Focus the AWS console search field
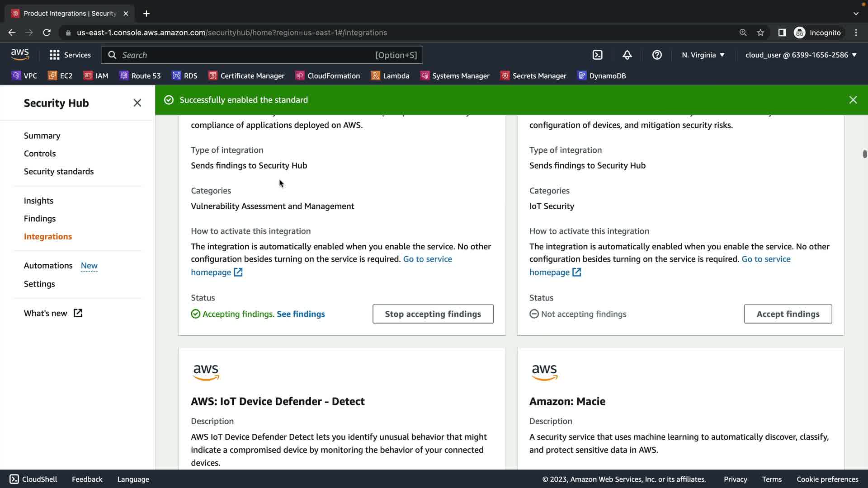This screenshot has height=488, width=868. click(x=246, y=55)
